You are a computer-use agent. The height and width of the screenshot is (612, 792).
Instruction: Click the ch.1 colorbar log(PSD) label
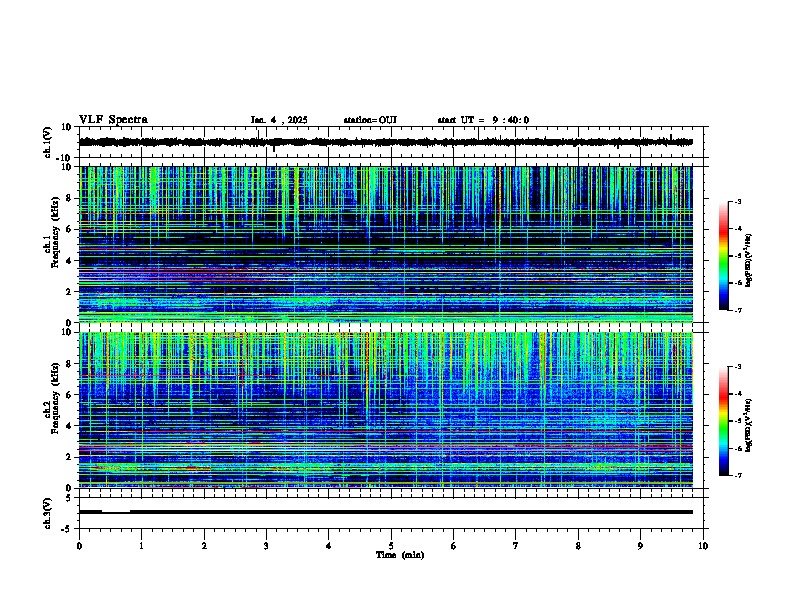[x=748, y=260]
